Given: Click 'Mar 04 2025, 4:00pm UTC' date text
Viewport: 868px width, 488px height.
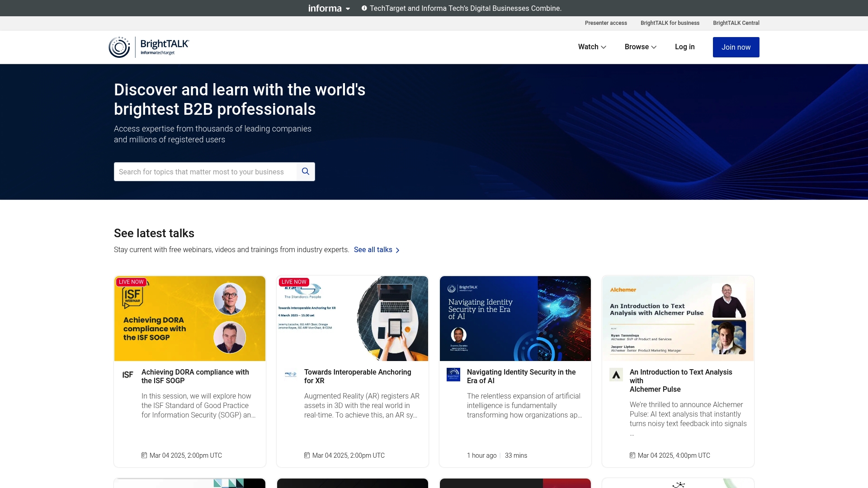Looking at the screenshot, I should (x=674, y=455).
